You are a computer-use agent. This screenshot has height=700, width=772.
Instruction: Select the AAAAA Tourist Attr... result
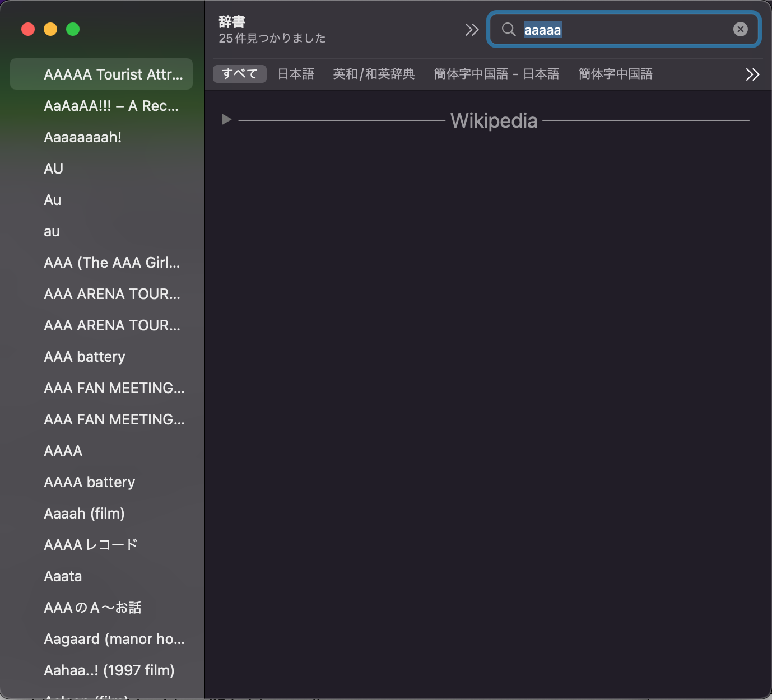click(113, 74)
